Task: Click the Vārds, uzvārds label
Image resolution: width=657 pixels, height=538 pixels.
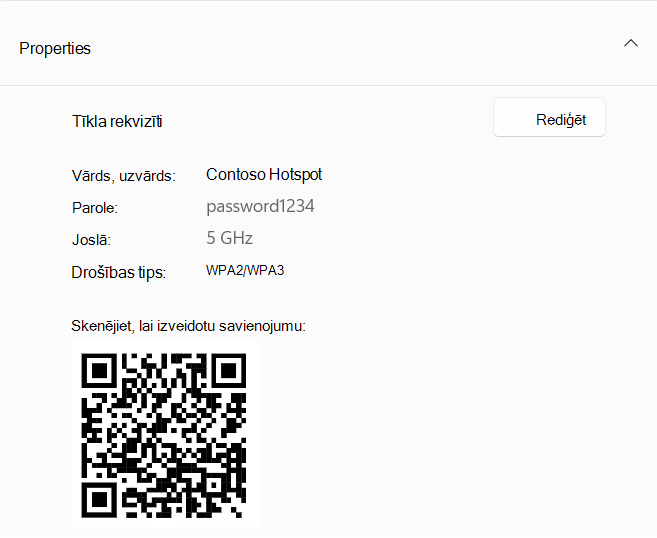Action: [124, 176]
